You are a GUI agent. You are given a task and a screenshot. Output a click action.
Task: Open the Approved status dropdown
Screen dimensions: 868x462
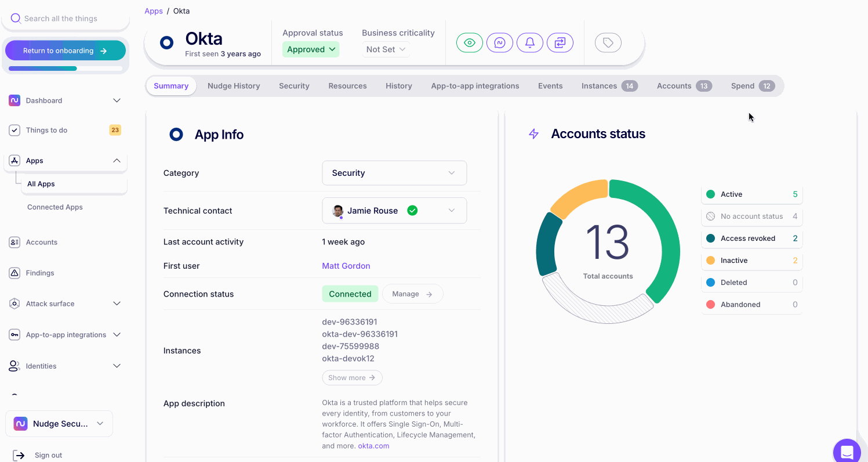[311, 49]
